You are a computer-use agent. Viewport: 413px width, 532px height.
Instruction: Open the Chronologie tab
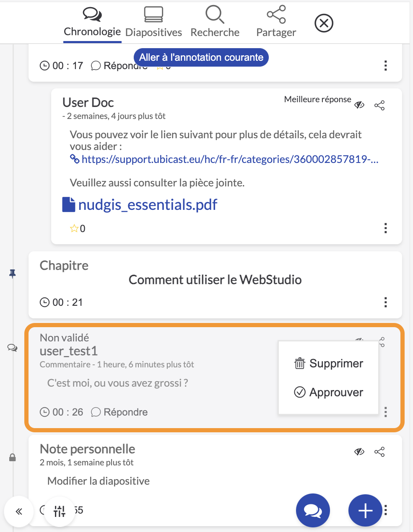92,22
